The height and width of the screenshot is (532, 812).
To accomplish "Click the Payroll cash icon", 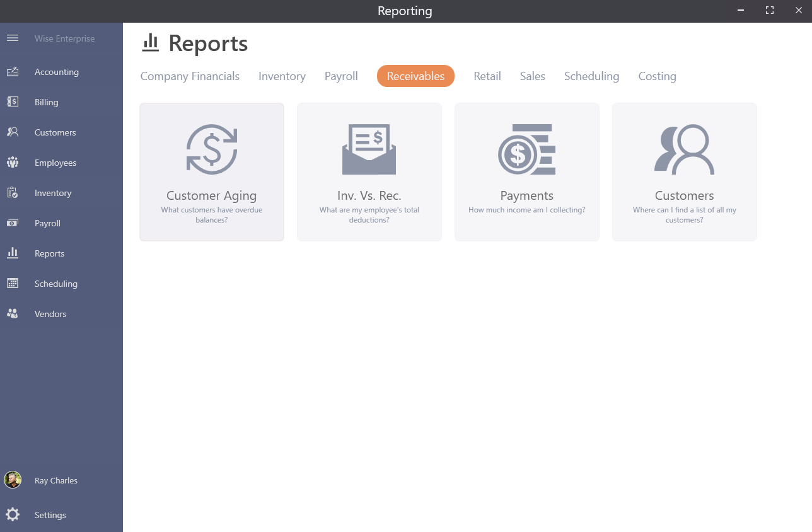I will click(13, 223).
